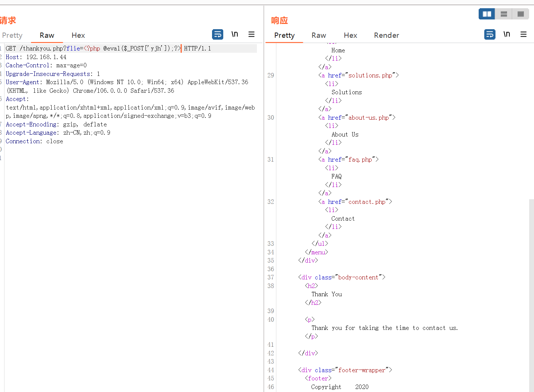
Task: Click the '响应' response panel title
Action: (x=280, y=20)
